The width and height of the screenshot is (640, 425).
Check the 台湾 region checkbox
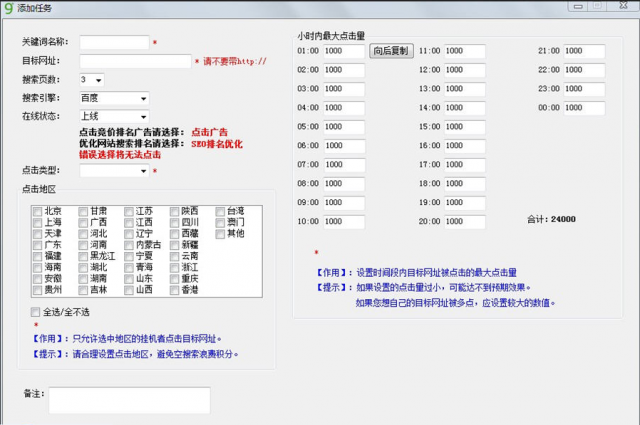220,211
